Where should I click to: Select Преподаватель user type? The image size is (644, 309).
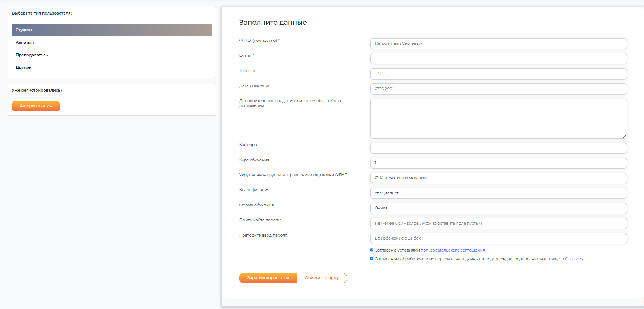(x=32, y=55)
